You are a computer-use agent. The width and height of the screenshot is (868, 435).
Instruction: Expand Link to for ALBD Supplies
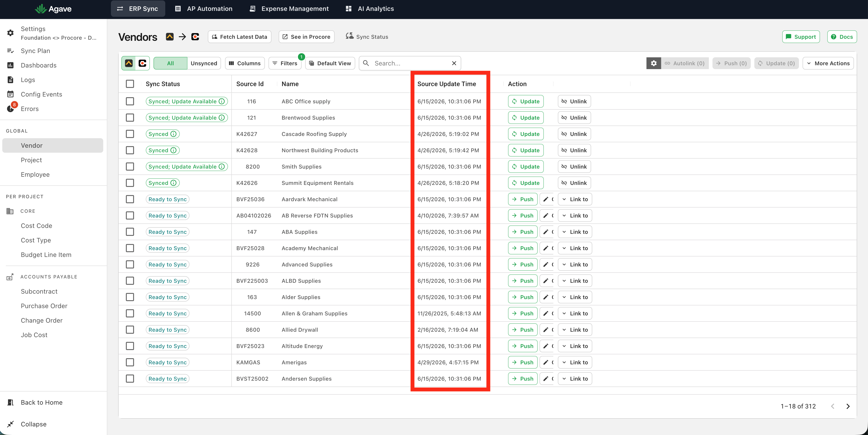click(575, 281)
